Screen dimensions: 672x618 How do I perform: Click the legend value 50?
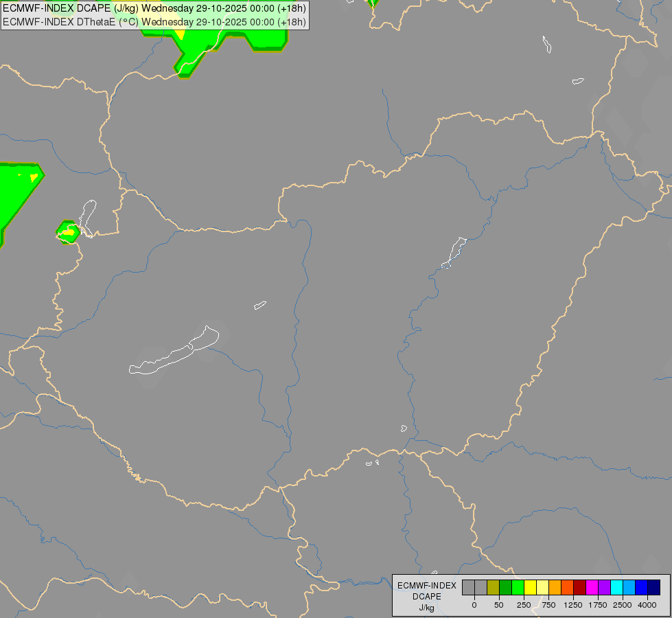tap(499, 605)
